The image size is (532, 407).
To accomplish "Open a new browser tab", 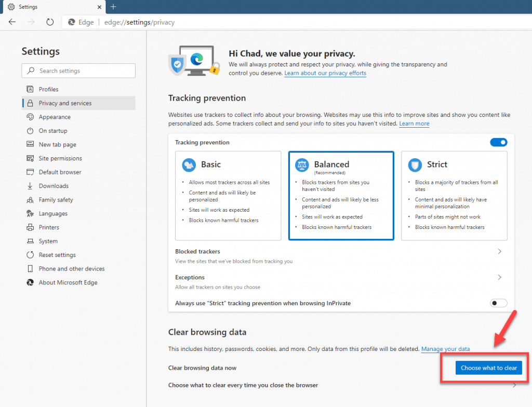I will click(113, 7).
